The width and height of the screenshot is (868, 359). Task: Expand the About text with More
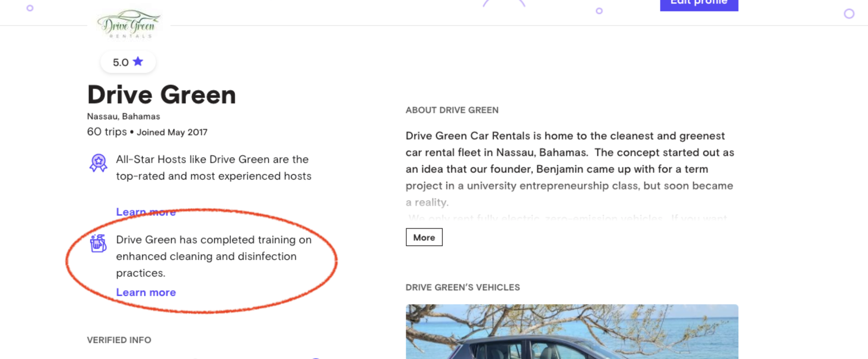424,237
